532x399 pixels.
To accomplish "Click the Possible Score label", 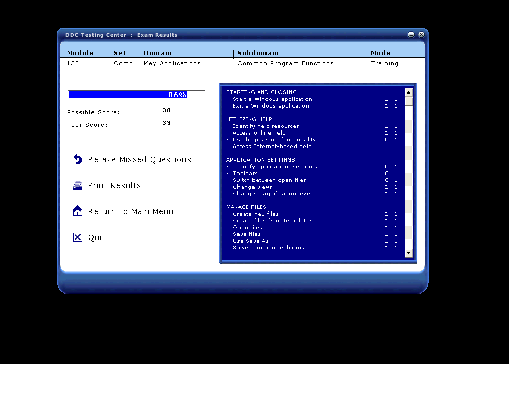I will 94,112.
